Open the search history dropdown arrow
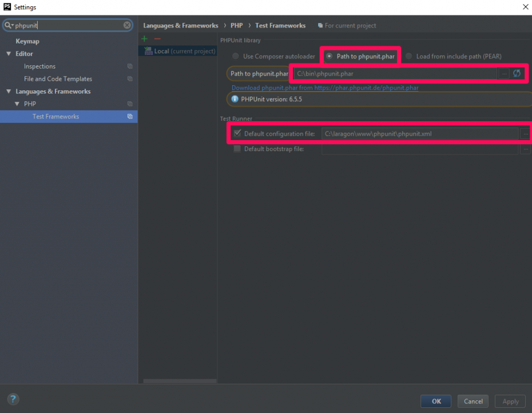 pyautogui.click(x=13, y=25)
